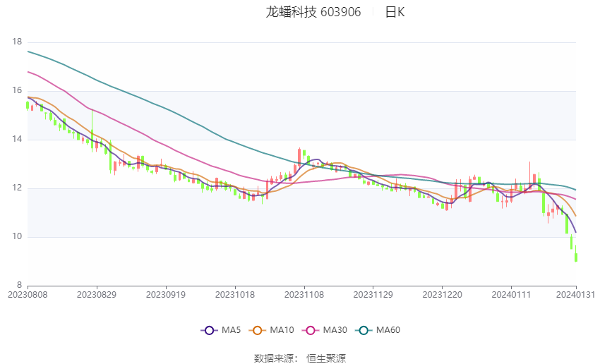Toggle the MA30 legend series
This screenshot has height=364, width=600.
pyautogui.click(x=325, y=330)
